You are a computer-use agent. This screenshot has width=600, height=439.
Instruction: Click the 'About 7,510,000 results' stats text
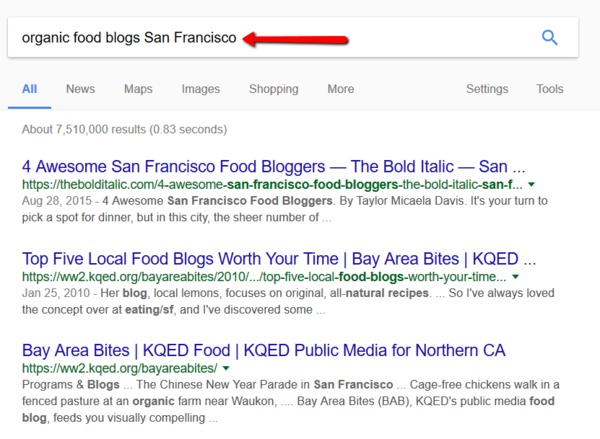[x=124, y=129]
